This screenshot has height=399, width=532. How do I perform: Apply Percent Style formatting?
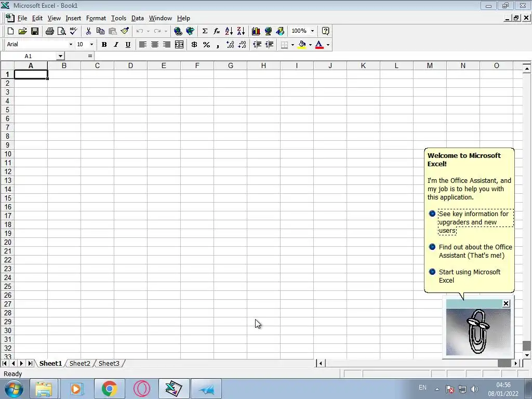pyautogui.click(x=206, y=45)
